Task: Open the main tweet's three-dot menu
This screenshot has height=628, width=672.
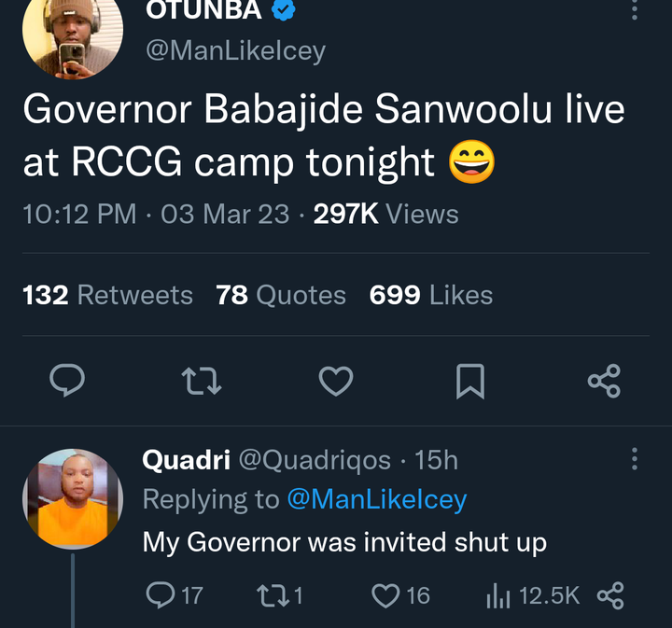Action: click(x=635, y=11)
